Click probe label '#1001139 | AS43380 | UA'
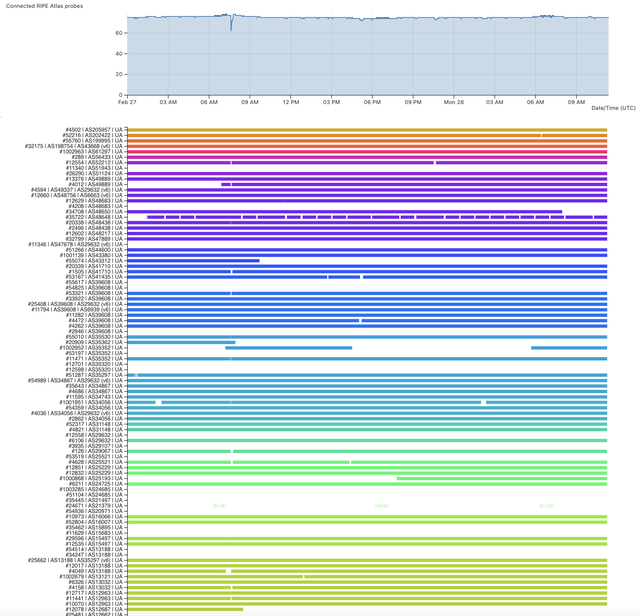The image size is (640, 616). tap(91, 255)
